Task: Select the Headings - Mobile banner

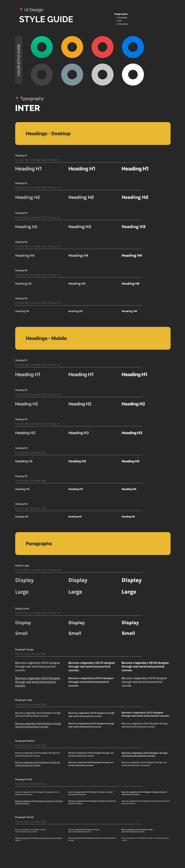Action: click(x=93, y=338)
